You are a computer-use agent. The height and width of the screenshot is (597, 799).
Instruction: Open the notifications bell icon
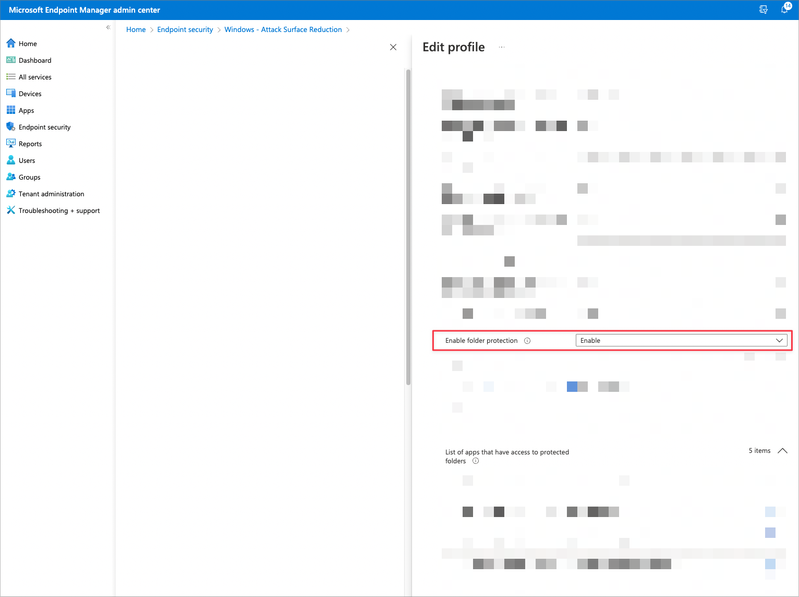(x=785, y=9)
